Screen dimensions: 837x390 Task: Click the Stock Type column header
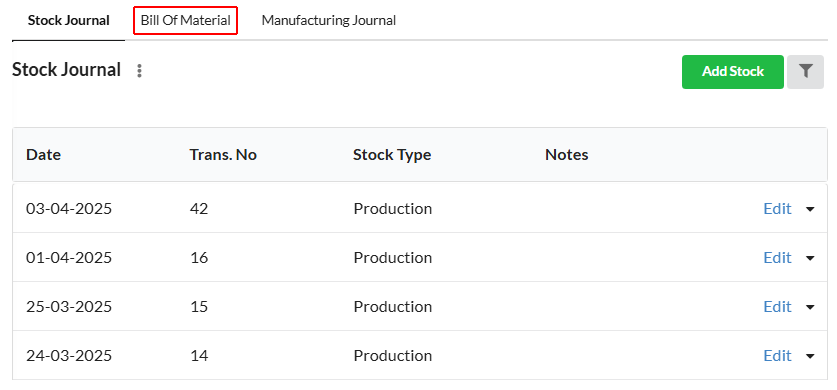(392, 155)
